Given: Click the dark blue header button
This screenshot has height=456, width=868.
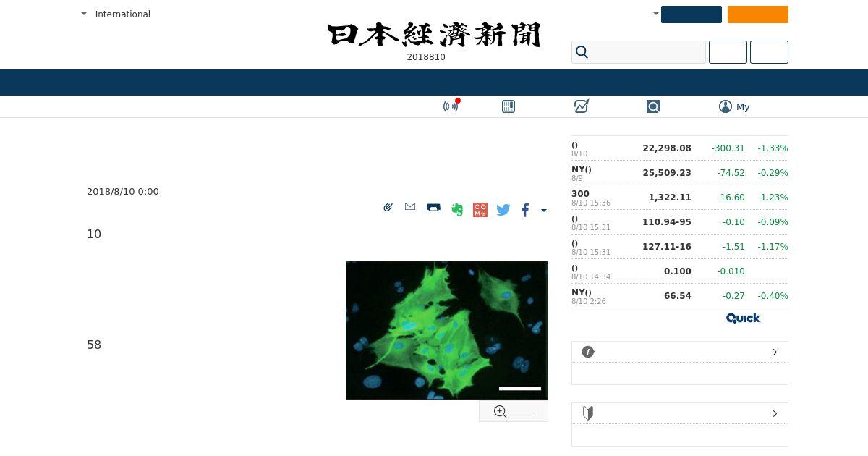Looking at the screenshot, I should pos(692,14).
